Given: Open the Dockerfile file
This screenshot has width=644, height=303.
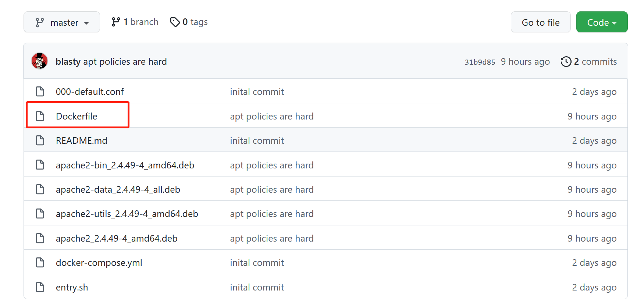Looking at the screenshot, I should 77,116.
